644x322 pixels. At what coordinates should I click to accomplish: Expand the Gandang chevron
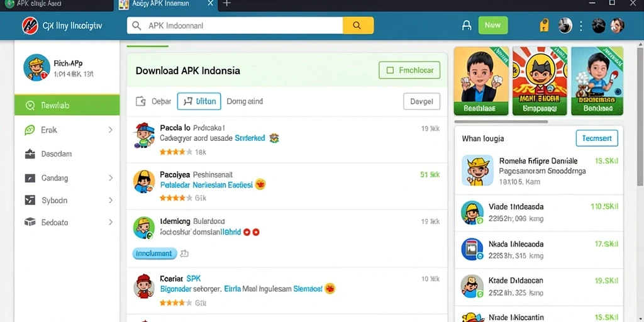[111, 178]
